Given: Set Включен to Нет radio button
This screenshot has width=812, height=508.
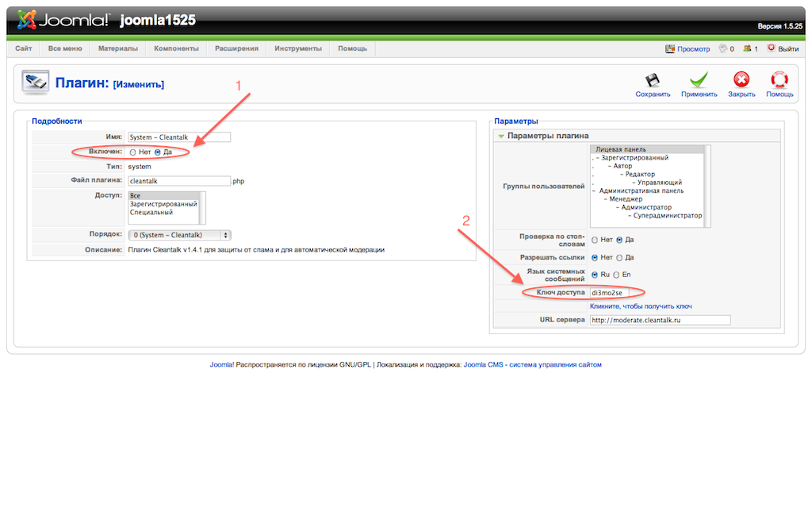Looking at the screenshot, I should click(132, 152).
